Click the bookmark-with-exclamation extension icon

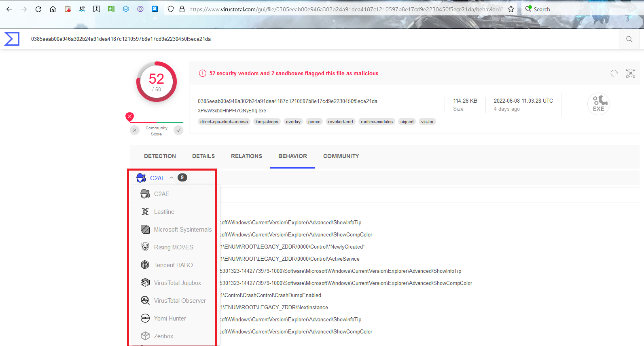[x=97, y=9]
